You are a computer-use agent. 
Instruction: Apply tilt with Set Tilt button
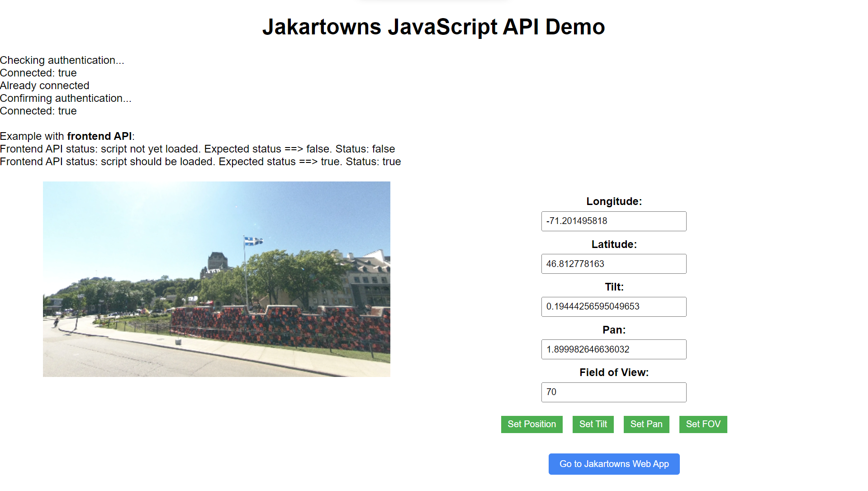pyautogui.click(x=593, y=424)
